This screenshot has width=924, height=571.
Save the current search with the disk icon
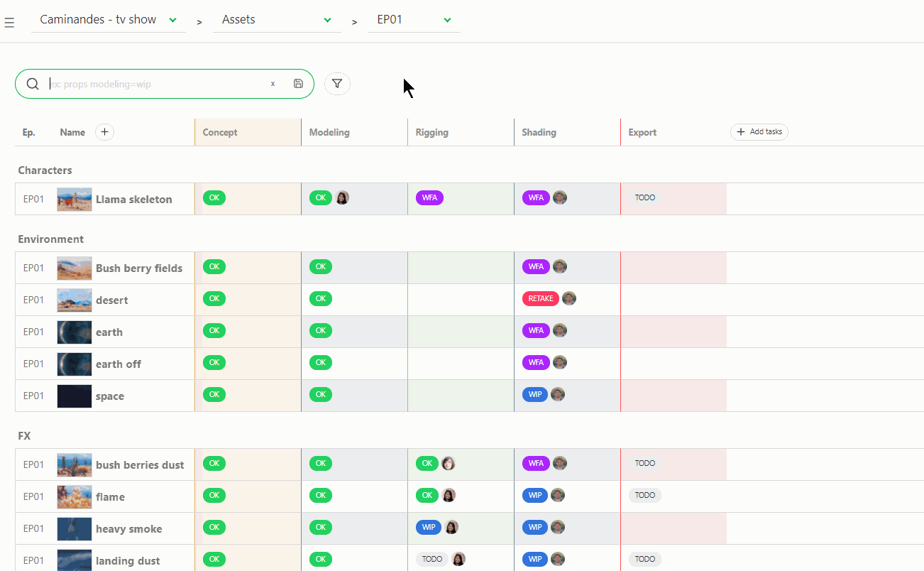pyautogui.click(x=298, y=83)
